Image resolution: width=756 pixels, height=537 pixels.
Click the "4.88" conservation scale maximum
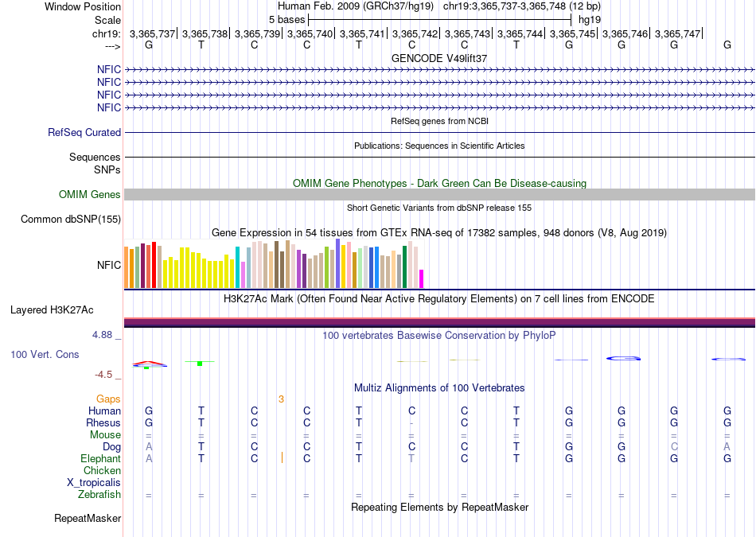coord(102,335)
